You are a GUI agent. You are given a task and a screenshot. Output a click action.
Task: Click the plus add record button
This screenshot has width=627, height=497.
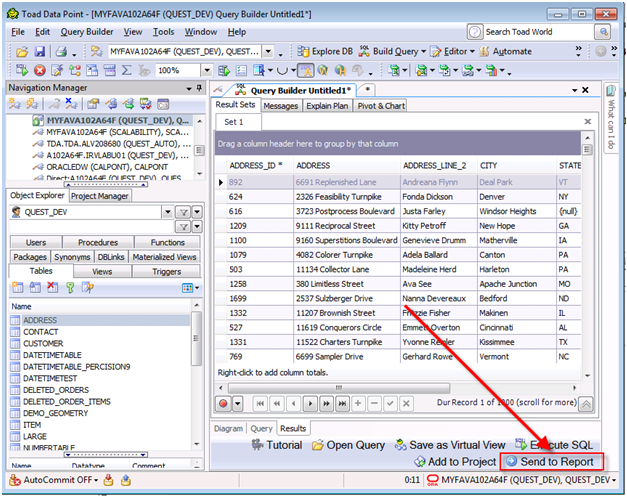(x=358, y=403)
